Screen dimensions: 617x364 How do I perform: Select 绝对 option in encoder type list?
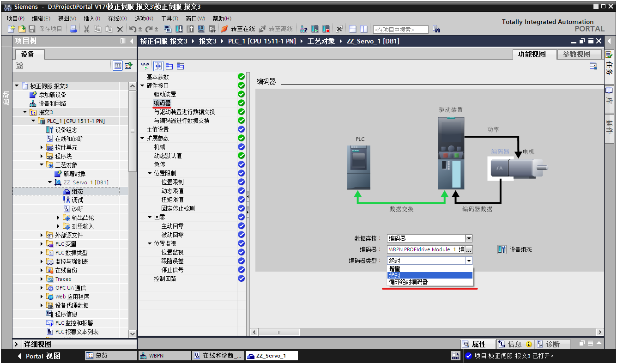[430, 275]
